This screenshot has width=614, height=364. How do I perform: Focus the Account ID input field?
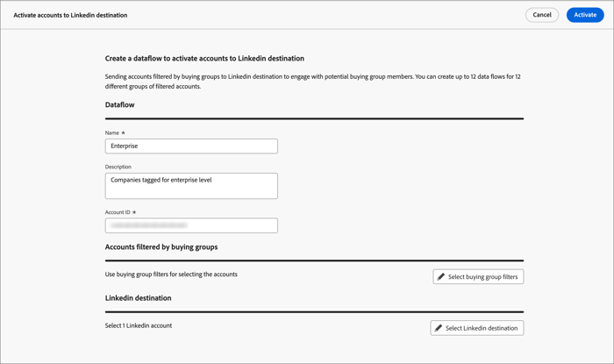(x=191, y=225)
